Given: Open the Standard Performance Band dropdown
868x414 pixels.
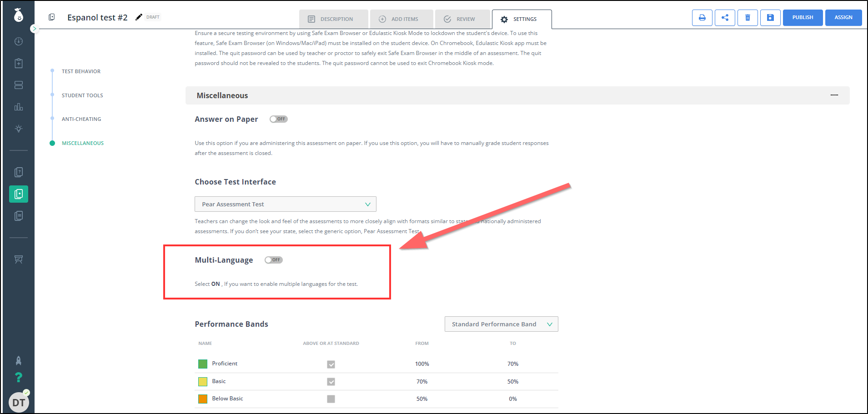Looking at the screenshot, I should coord(501,324).
